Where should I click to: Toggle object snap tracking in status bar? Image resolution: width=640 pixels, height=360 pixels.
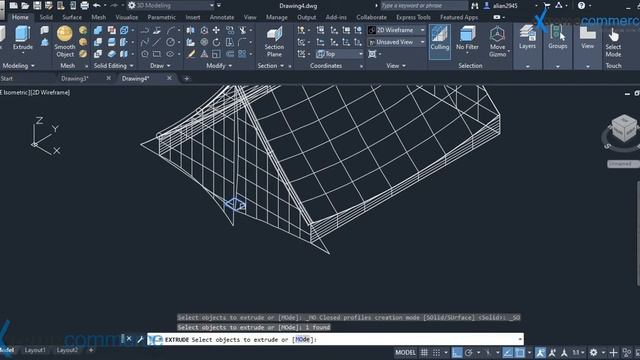[x=508, y=353]
